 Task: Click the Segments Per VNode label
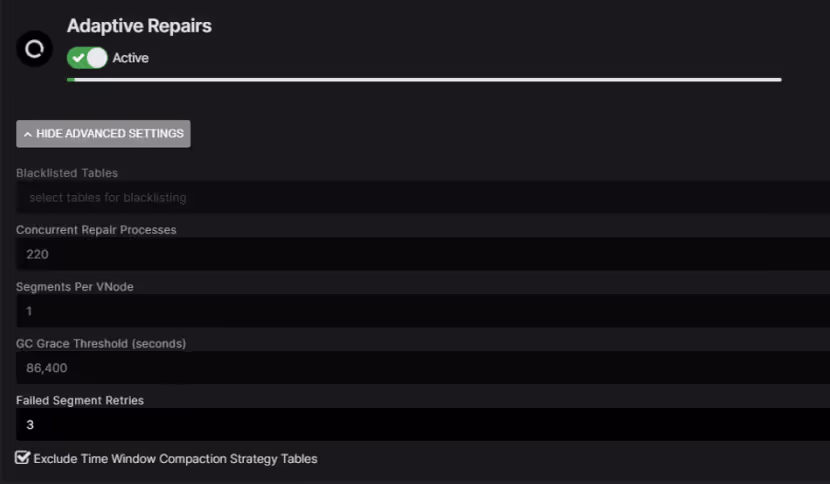75,287
